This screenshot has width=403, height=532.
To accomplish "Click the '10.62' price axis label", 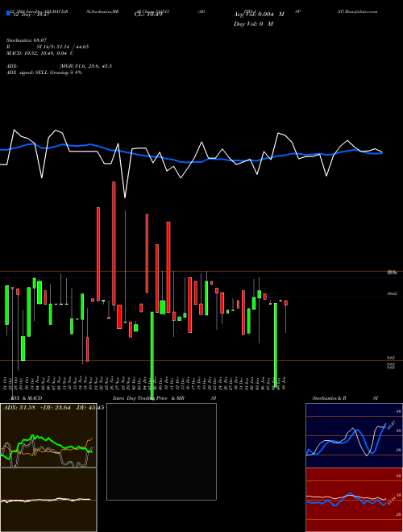I will pos(393,294).
